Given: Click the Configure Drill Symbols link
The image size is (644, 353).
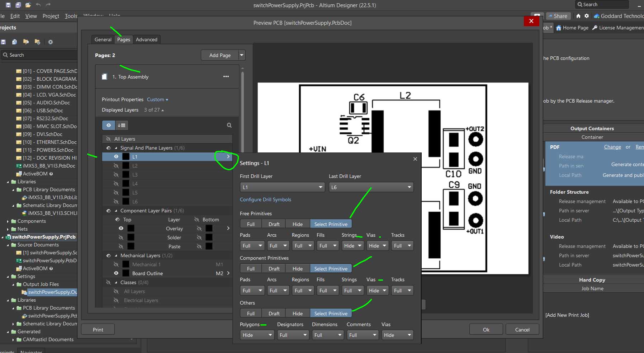Looking at the screenshot, I should click(x=265, y=199).
